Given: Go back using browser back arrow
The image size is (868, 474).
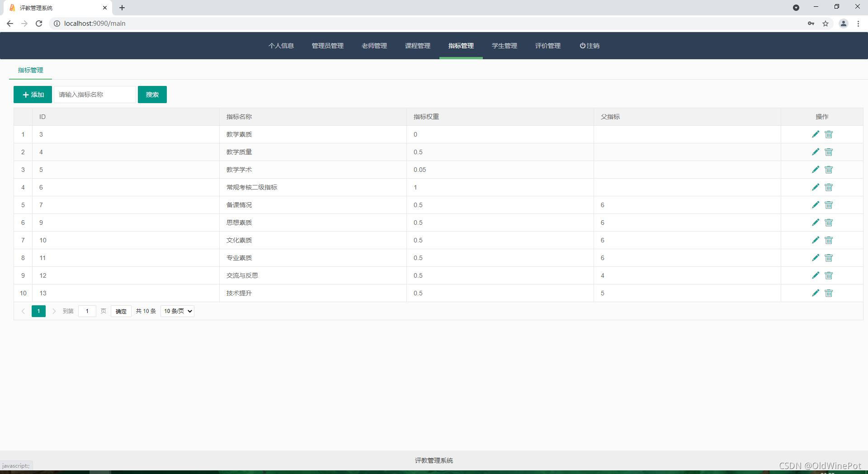Looking at the screenshot, I should coord(10,24).
